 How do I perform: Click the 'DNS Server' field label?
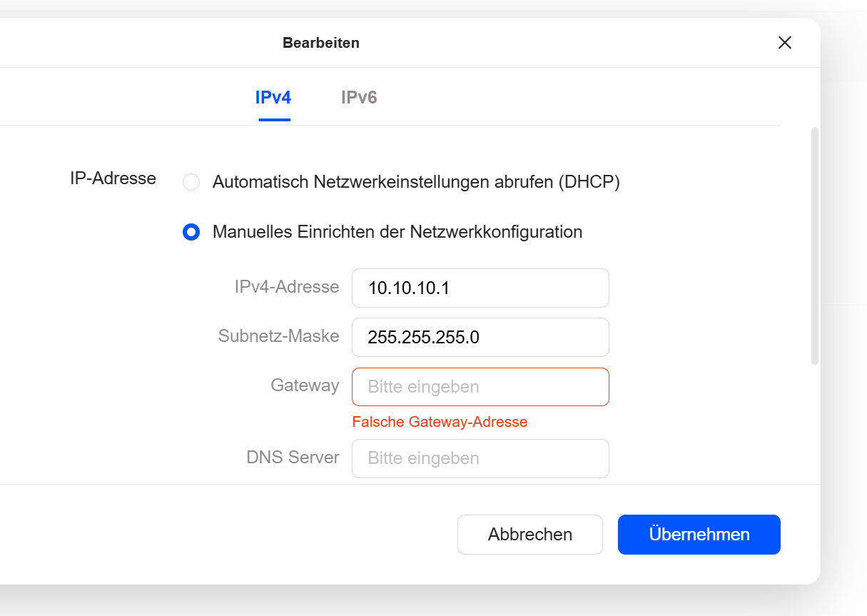pos(293,457)
